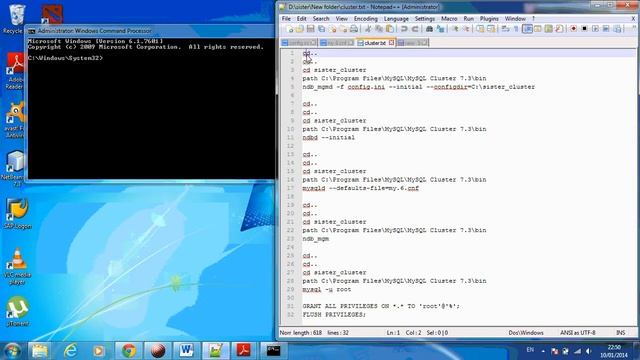640x360 pixels.
Task: Click the Paste clipboard icon
Action: tap(390, 29)
